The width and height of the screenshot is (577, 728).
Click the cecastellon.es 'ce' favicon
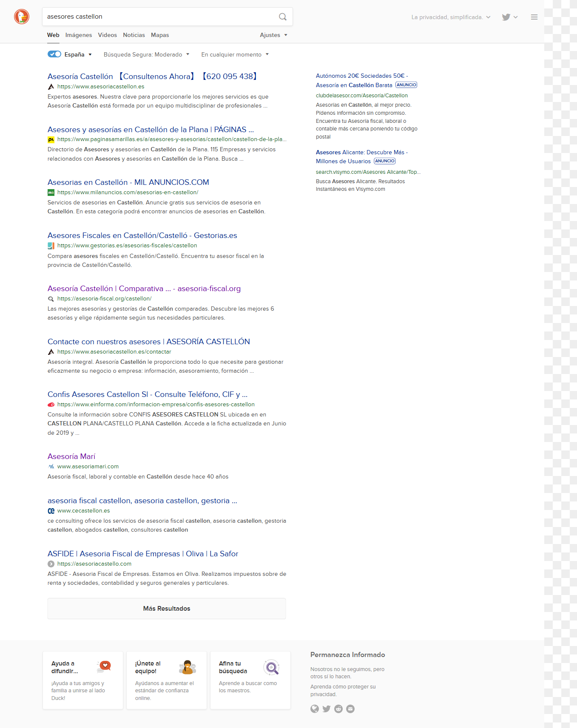51,511
